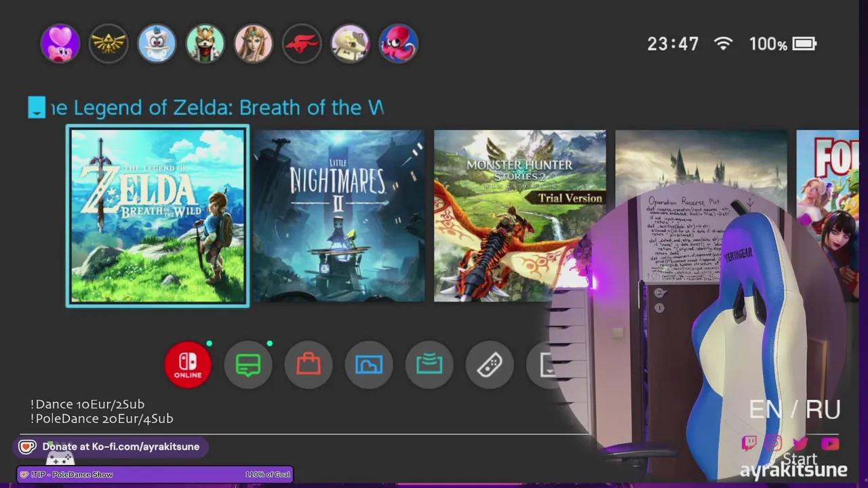Image resolution: width=868 pixels, height=488 pixels.
Task: Select the red Octoling octopus profile
Action: click(398, 44)
